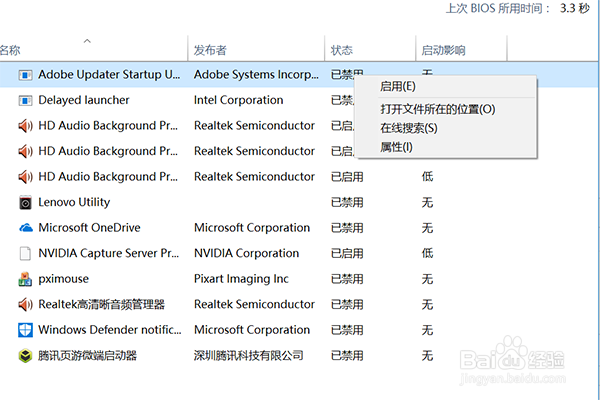Click 无 impact in Lenovo Utility row
Viewport: 600px width, 400px height.
427,202
